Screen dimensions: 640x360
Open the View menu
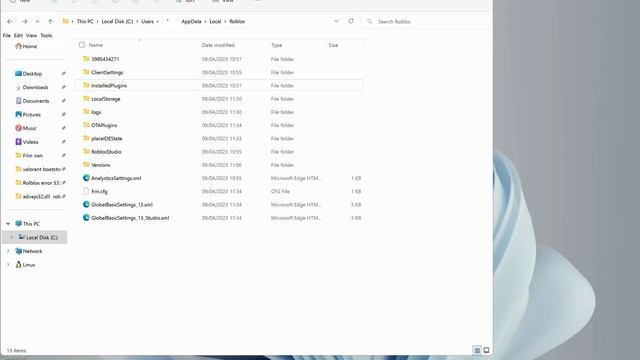(31, 36)
